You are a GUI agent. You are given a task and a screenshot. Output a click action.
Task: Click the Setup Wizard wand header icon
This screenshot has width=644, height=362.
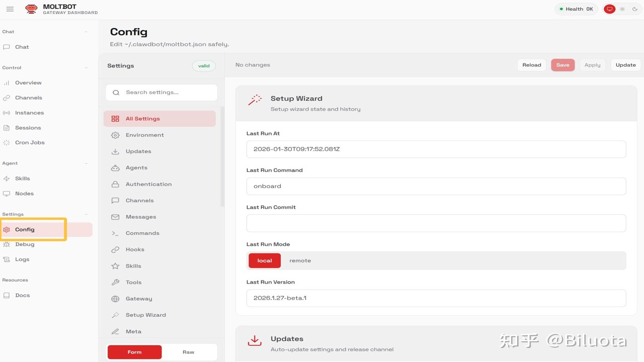(x=255, y=100)
